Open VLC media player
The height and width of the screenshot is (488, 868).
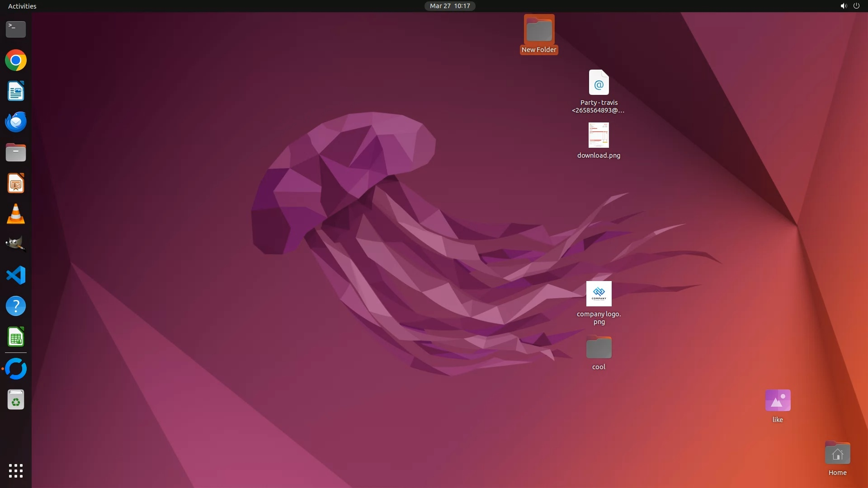[x=16, y=214]
